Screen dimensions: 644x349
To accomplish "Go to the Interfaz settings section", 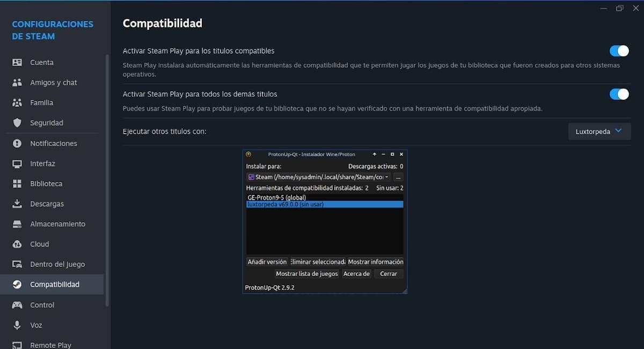I will 42,164.
